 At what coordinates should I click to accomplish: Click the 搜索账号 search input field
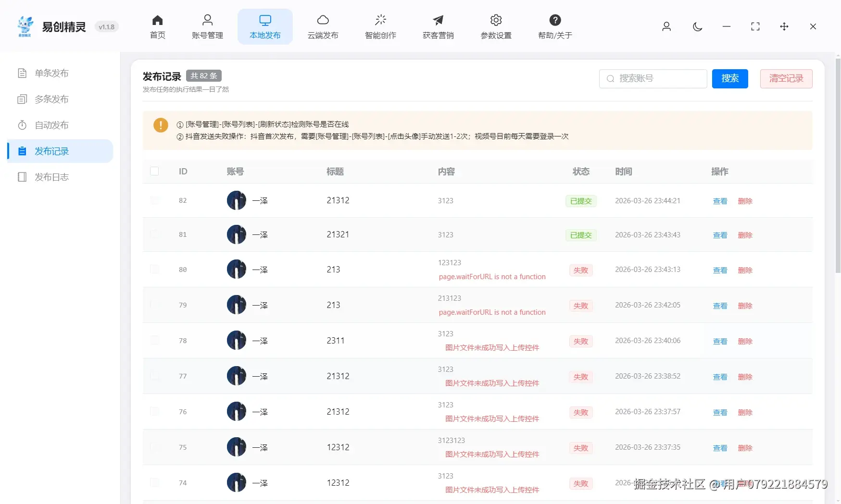click(x=653, y=78)
